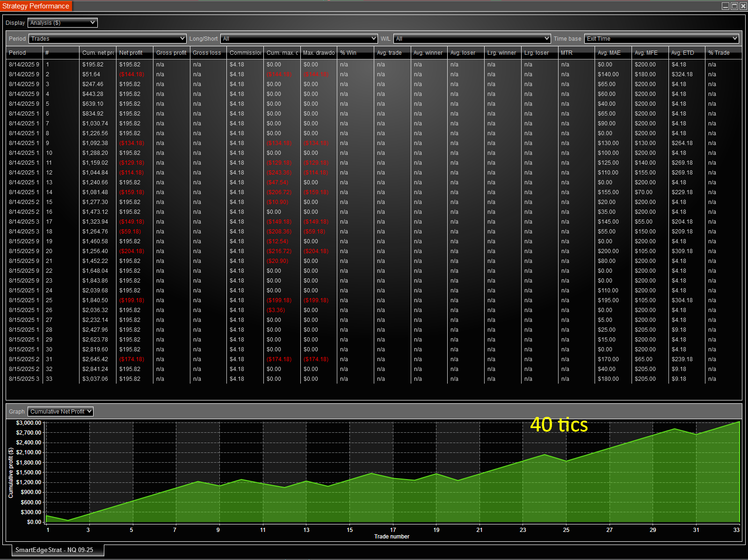Expand the Time base Exit Time dropdown
This screenshot has height=560, width=748.
coord(661,38)
